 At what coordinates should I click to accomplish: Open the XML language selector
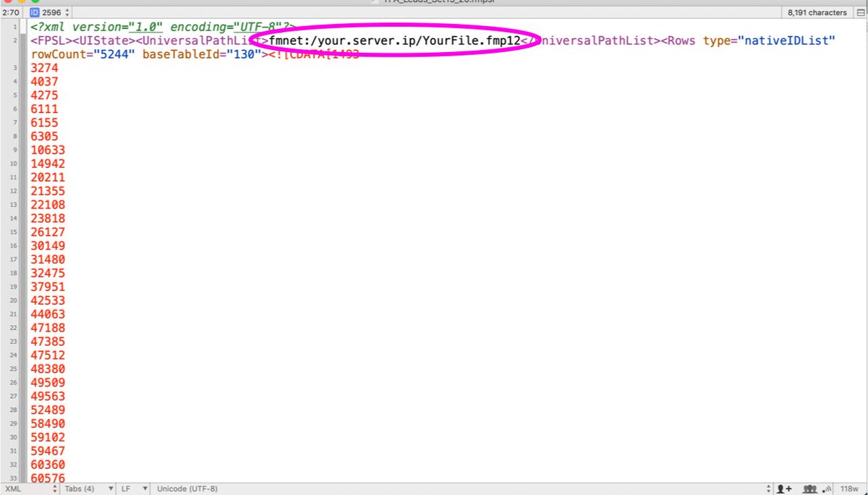click(30, 488)
